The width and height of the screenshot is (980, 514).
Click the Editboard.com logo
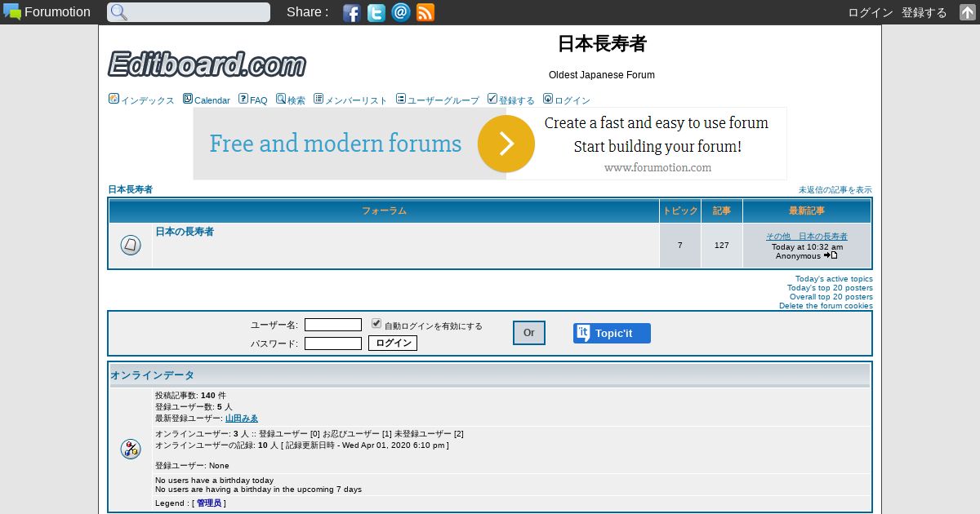click(x=207, y=63)
